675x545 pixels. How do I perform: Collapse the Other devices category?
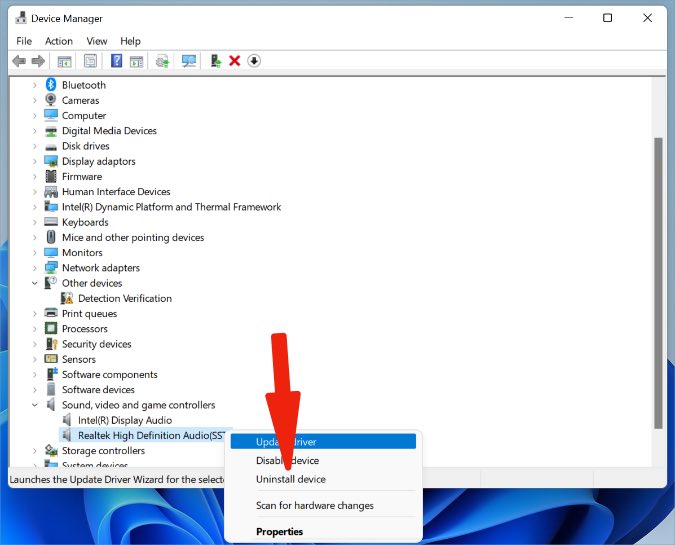point(34,283)
